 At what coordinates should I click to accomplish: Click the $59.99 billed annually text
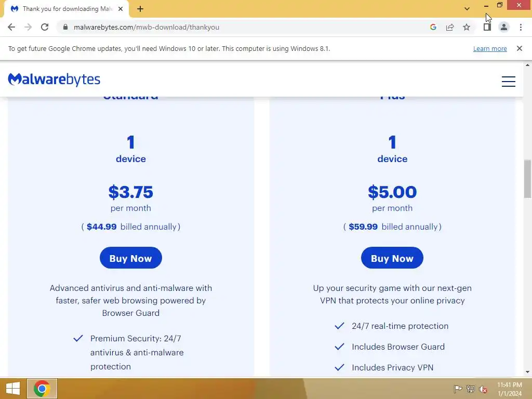point(392,227)
